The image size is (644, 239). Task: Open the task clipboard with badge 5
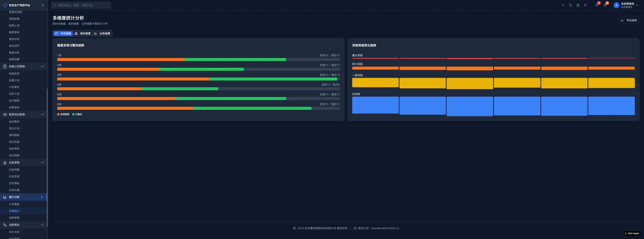click(x=605, y=5)
